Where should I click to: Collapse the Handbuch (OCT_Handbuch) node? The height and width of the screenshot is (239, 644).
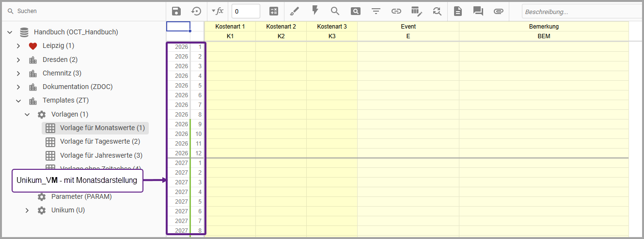click(x=10, y=32)
